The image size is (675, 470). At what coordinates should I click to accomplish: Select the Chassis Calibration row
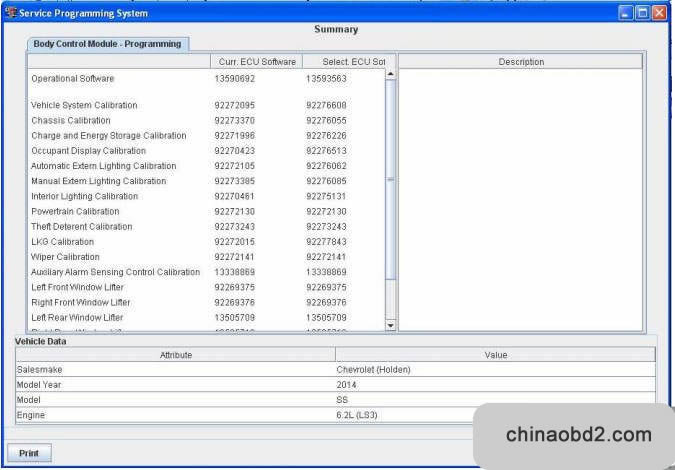[207, 121]
